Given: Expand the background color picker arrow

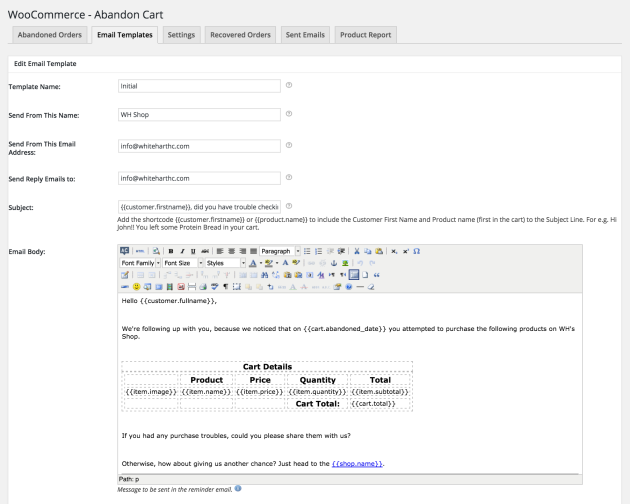Looking at the screenshot, I should (x=277, y=263).
